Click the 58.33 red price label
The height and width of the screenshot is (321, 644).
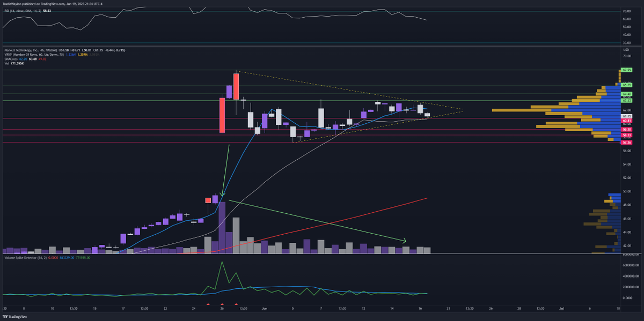pos(626,135)
